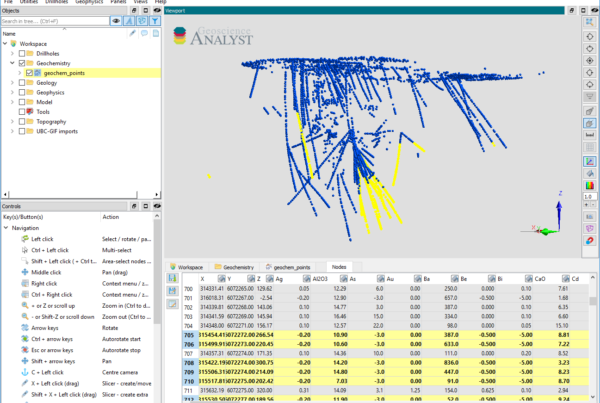Viewport: 600px width, 403px height.
Task: Click the color legend icon in viewport toolbar
Action: 589,184
